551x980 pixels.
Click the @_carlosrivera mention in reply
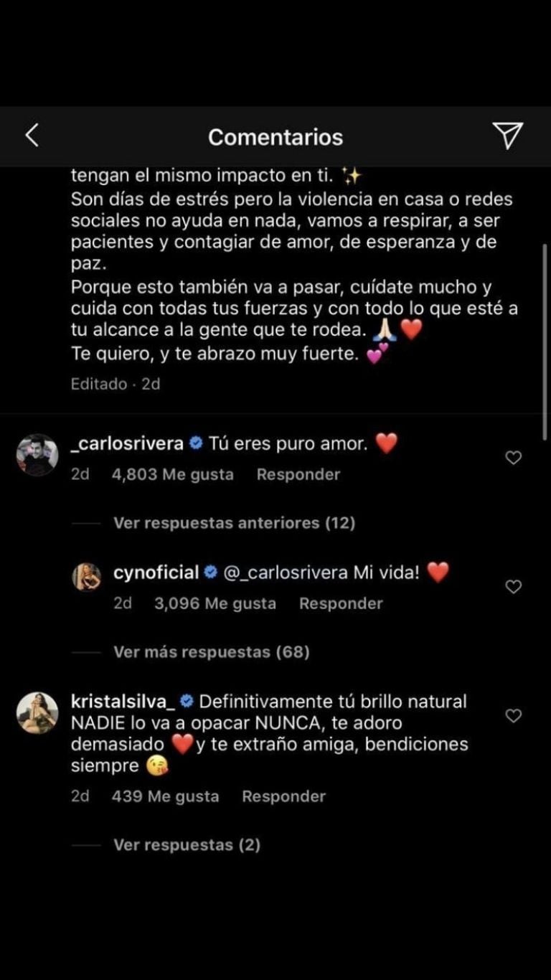click(x=286, y=573)
